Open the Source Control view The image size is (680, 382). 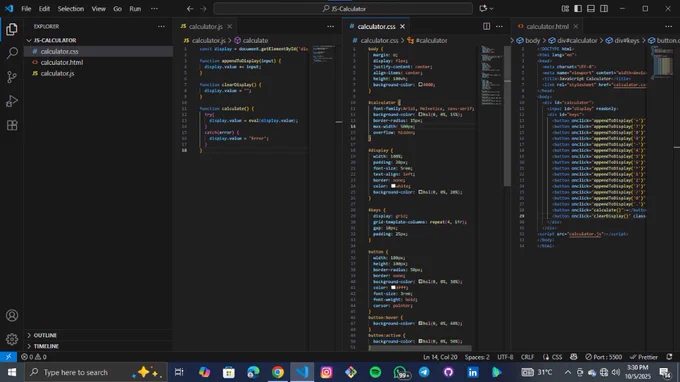(x=12, y=77)
